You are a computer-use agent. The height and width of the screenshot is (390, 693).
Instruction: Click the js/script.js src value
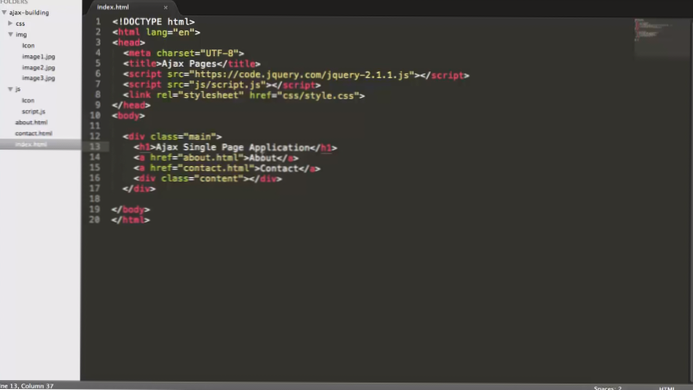click(227, 85)
